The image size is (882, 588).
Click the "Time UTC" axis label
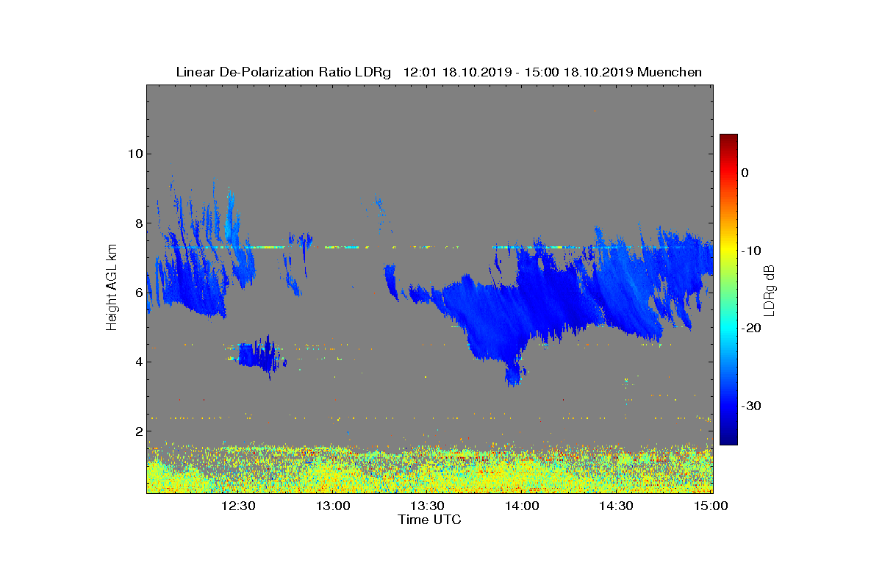(x=429, y=520)
